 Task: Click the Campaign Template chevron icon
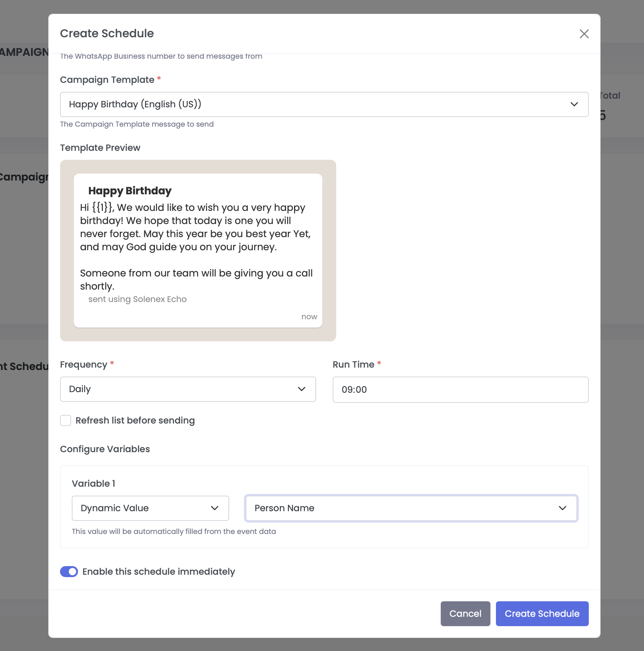click(x=574, y=104)
